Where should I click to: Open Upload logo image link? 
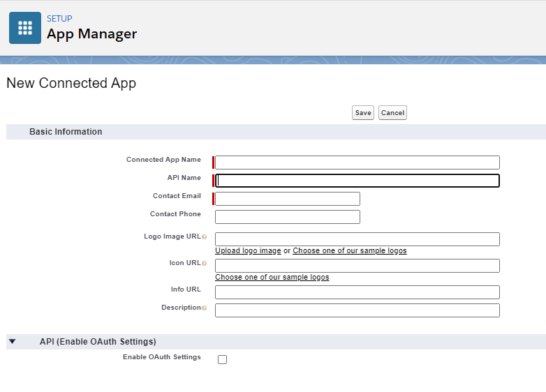point(248,250)
